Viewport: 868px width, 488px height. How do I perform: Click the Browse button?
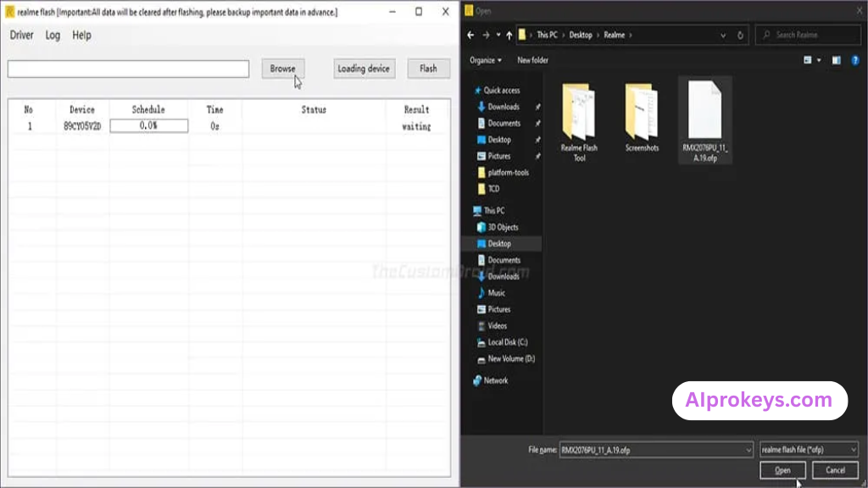coord(282,69)
